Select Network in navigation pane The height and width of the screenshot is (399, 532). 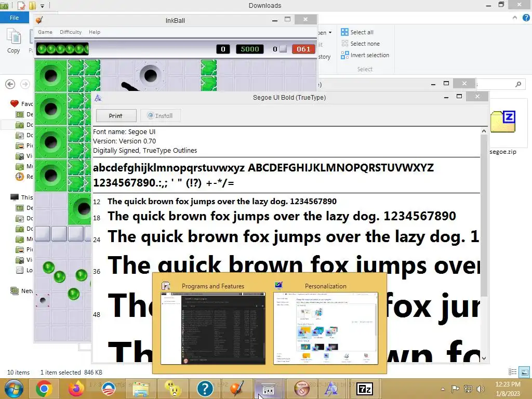22,291
